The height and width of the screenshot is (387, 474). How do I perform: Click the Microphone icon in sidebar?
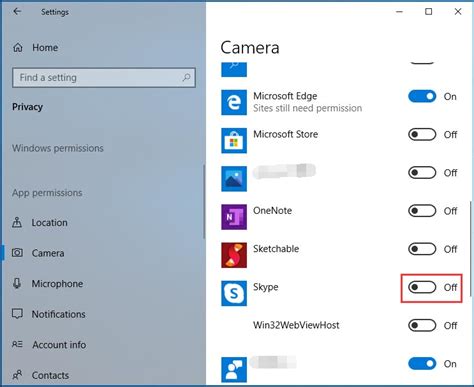tap(17, 283)
